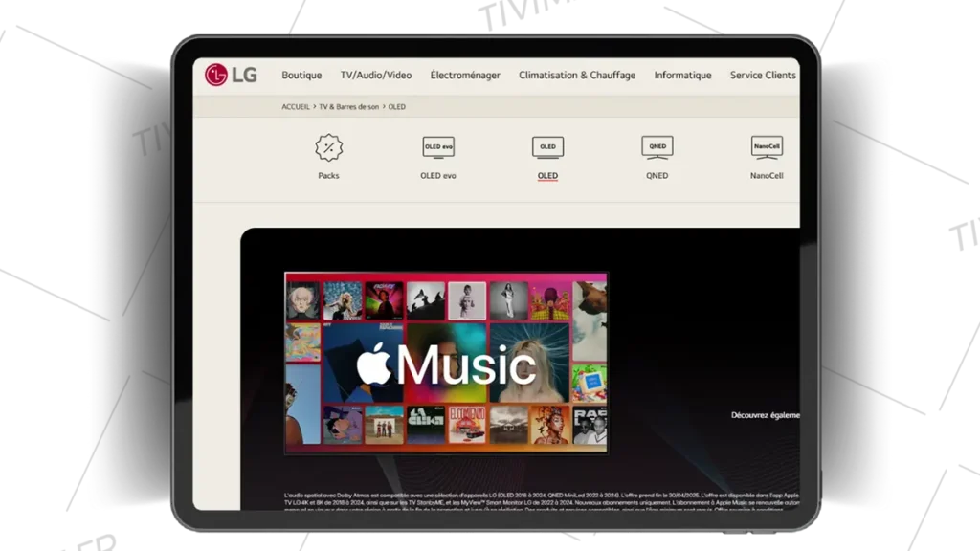Click the OLED breadcrumb link

(x=397, y=107)
